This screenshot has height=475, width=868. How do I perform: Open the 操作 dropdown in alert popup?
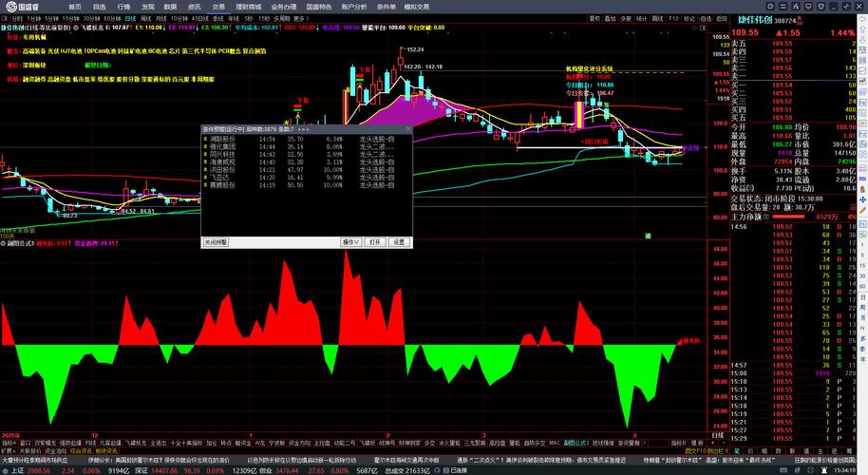click(x=351, y=242)
